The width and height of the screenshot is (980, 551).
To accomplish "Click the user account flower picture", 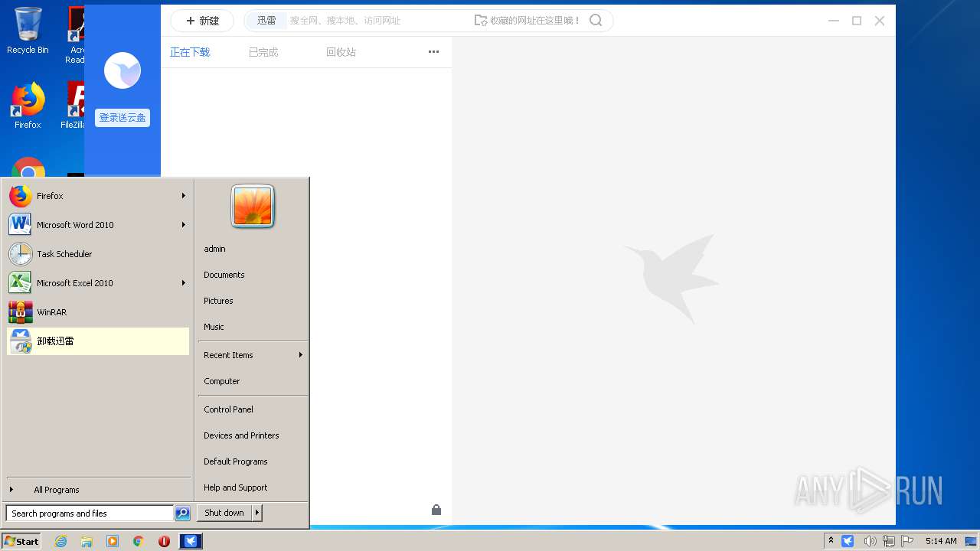I will click(253, 207).
